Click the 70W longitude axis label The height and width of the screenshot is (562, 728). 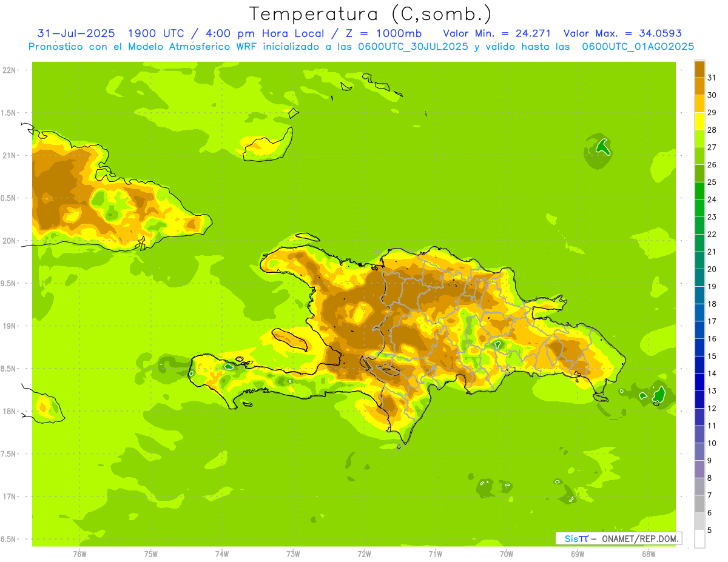point(507,554)
